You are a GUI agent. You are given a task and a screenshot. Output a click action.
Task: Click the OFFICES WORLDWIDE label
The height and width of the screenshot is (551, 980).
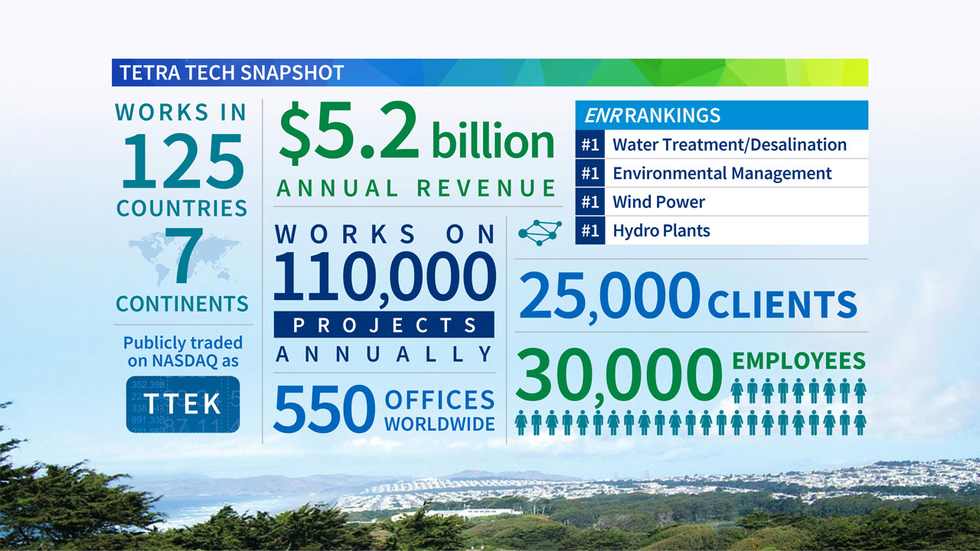point(439,411)
